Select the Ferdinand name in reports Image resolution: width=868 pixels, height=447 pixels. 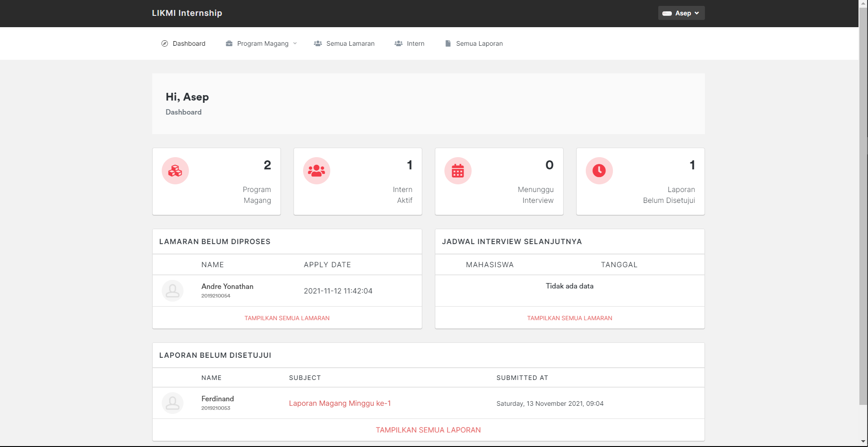(217, 399)
